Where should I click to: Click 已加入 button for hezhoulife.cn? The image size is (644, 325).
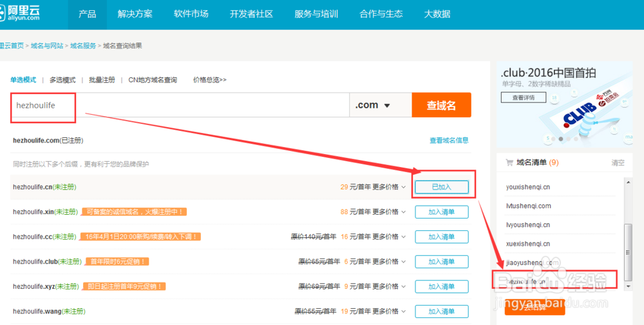coord(442,187)
